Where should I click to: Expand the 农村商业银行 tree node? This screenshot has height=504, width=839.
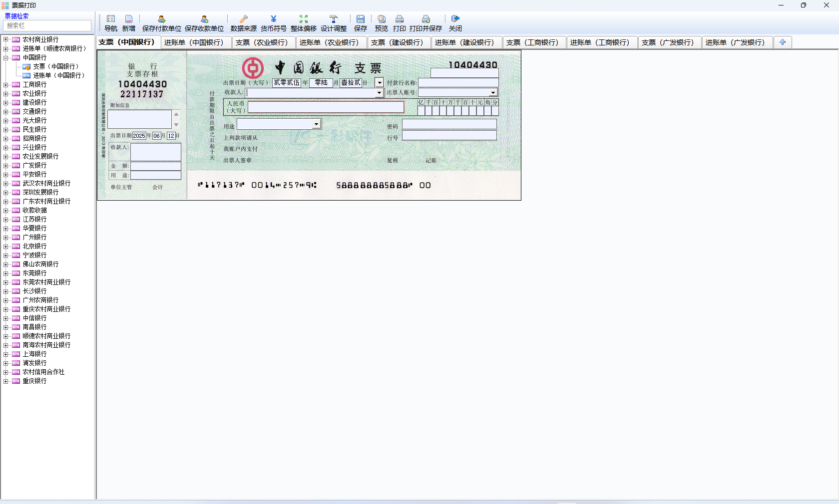click(6, 39)
